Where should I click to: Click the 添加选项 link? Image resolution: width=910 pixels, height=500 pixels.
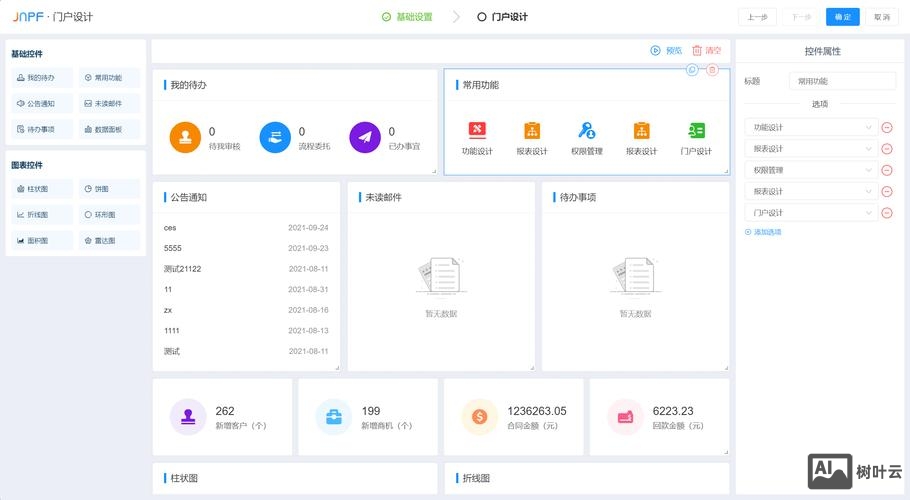[763, 232]
